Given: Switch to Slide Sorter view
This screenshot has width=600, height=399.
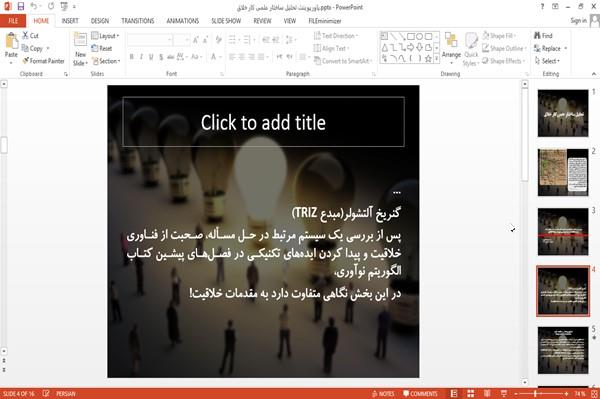Looking at the screenshot, I should [x=471, y=394].
